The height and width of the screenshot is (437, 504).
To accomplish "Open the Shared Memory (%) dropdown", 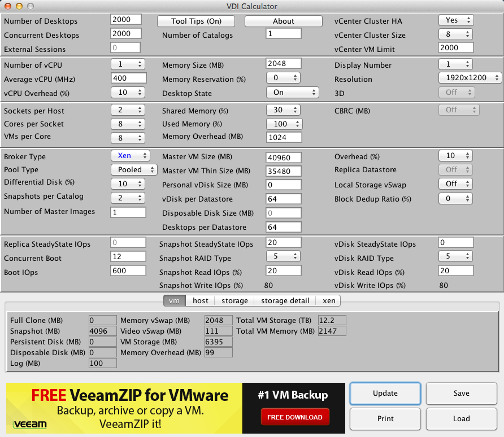I will [283, 110].
